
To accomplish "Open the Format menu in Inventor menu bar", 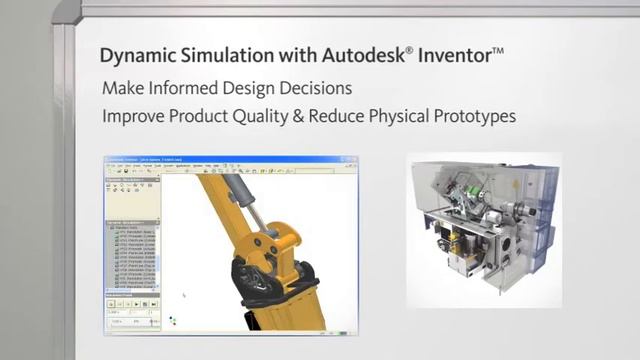I will point(148,166).
